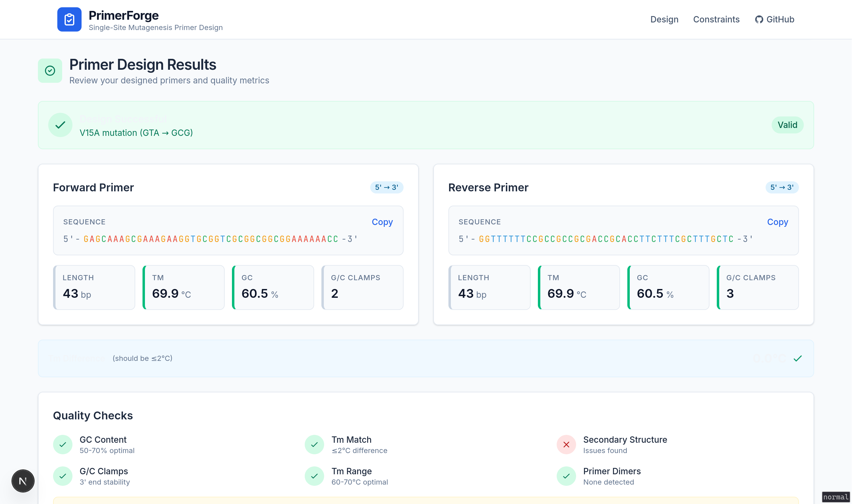Screen dimensions: 852x504
Task: Click the GitHub octocat icon
Action: pos(759,19)
